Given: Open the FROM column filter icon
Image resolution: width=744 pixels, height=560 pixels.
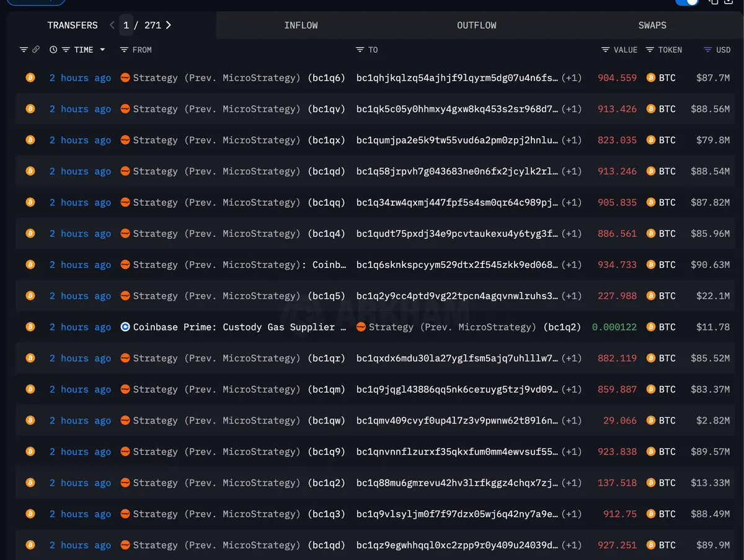Looking at the screenshot, I should [124, 50].
